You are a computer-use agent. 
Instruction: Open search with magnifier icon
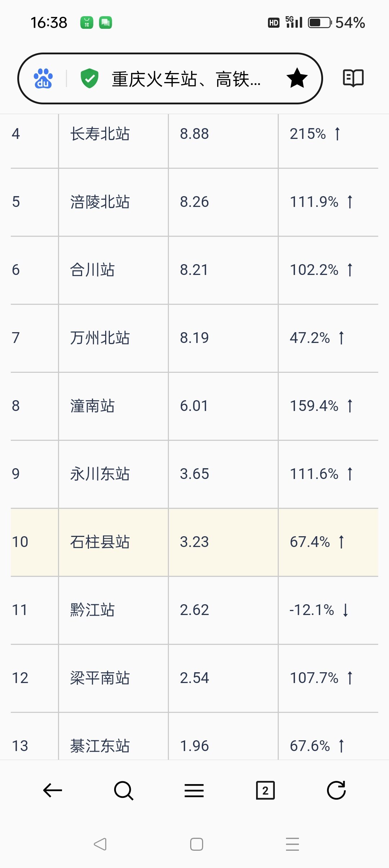click(x=124, y=791)
